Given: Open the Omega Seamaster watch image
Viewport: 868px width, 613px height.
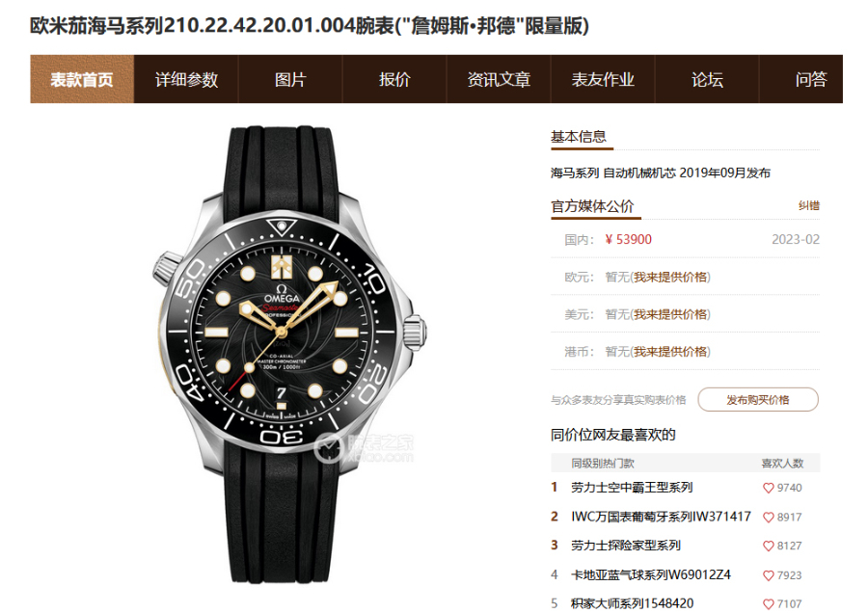Looking at the screenshot, I should 288,354.
